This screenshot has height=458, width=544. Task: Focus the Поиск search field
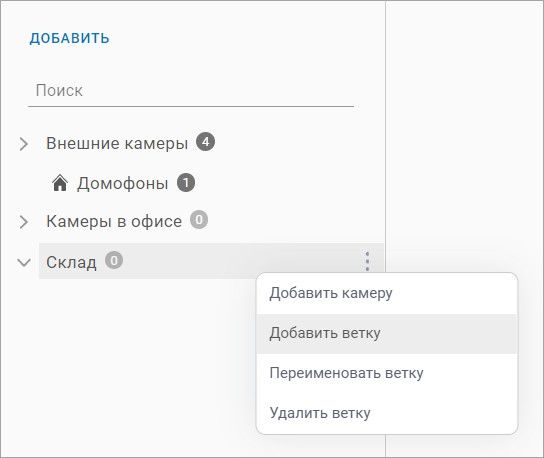(191, 91)
